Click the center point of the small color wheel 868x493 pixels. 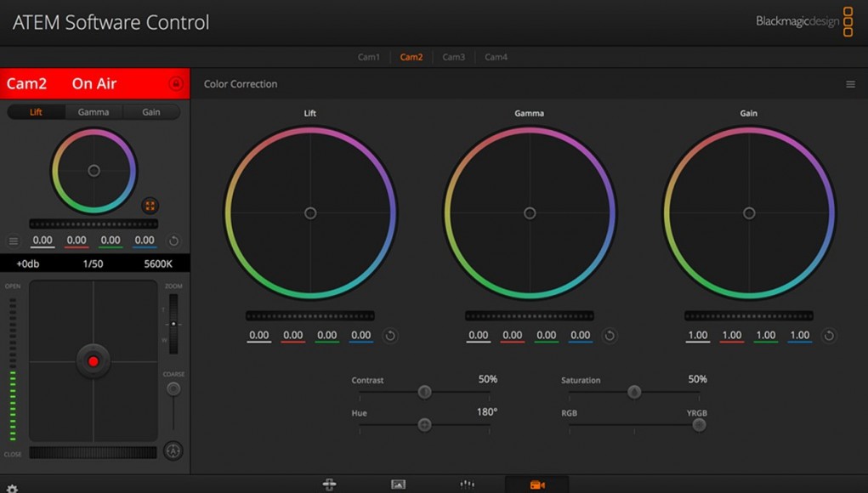pyautogui.click(x=94, y=170)
